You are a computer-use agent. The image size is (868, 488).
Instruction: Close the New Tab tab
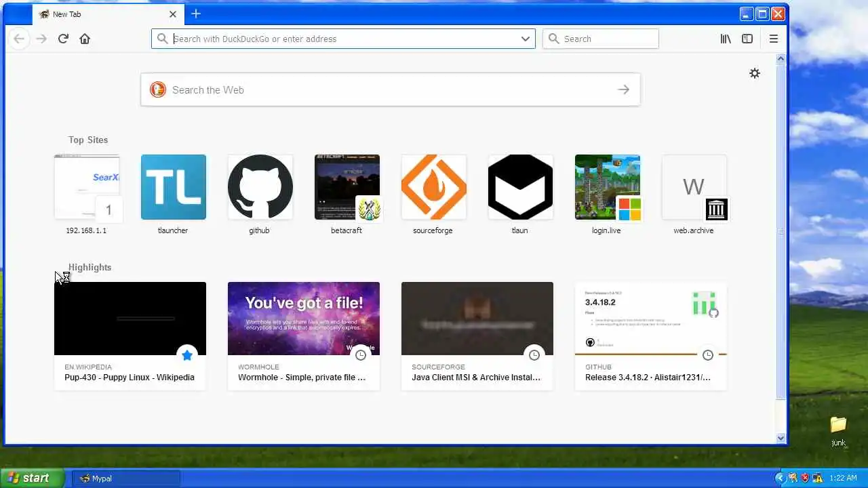[x=173, y=14]
